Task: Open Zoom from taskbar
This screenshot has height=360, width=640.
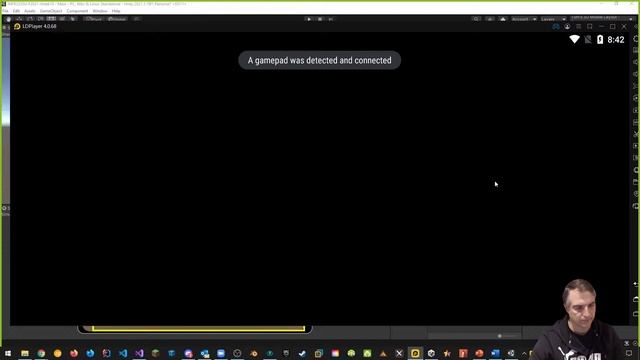Action: tap(221, 353)
